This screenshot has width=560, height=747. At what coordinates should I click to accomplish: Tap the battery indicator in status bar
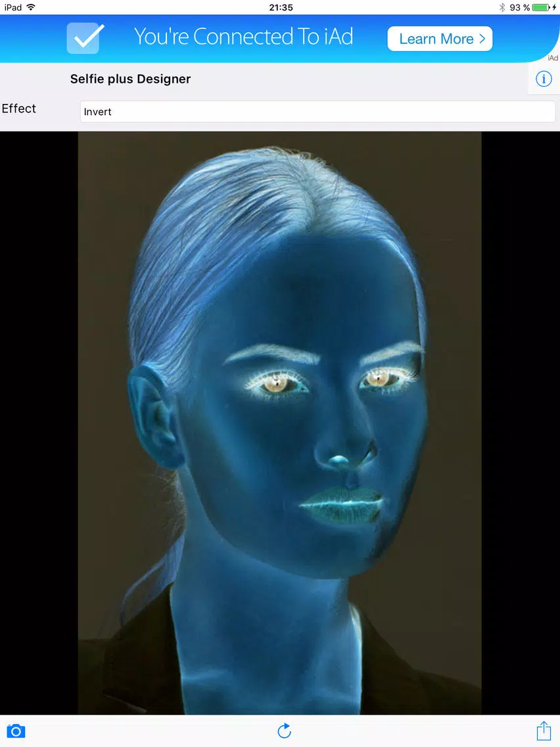(542, 7)
